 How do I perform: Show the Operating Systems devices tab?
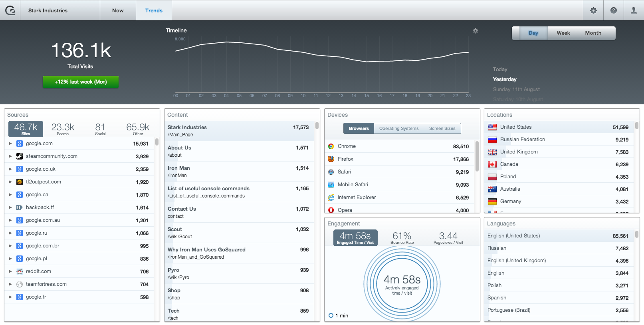(x=399, y=128)
